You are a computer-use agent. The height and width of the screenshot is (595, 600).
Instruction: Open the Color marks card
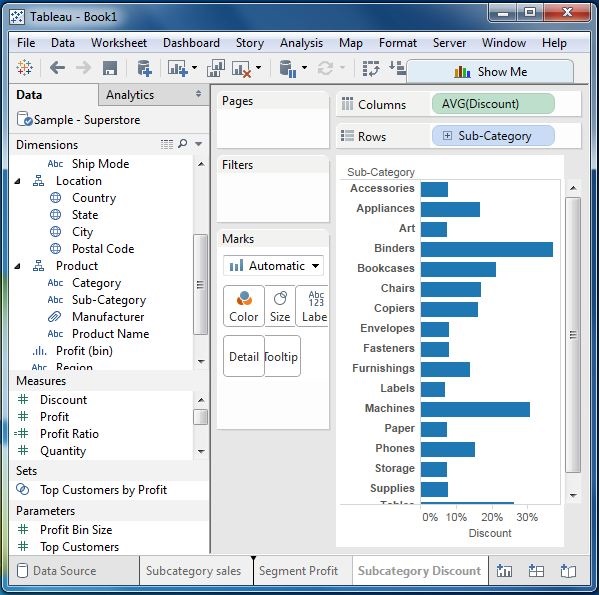(243, 306)
